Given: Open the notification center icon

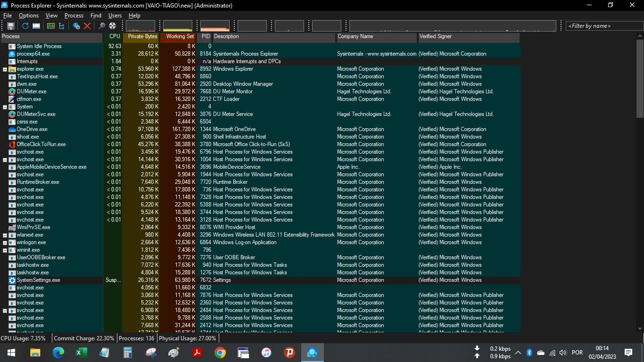Looking at the screenshot, I should click(628, 353).
